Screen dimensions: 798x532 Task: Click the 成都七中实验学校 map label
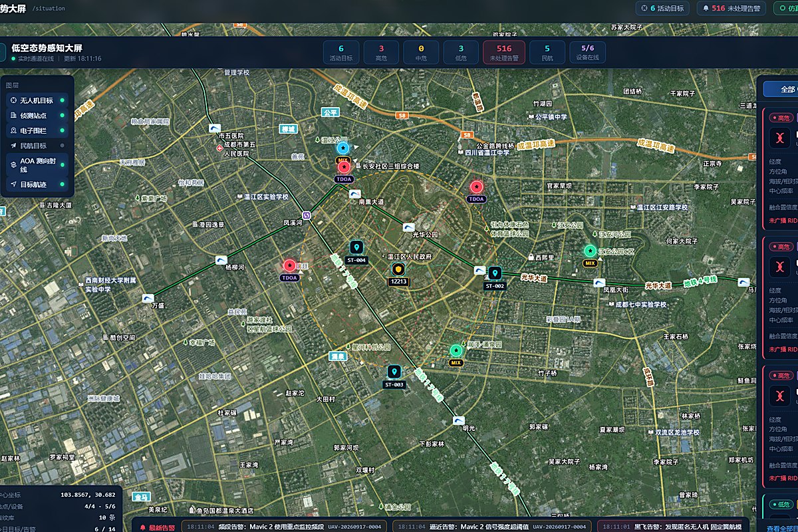coord(640,305)
